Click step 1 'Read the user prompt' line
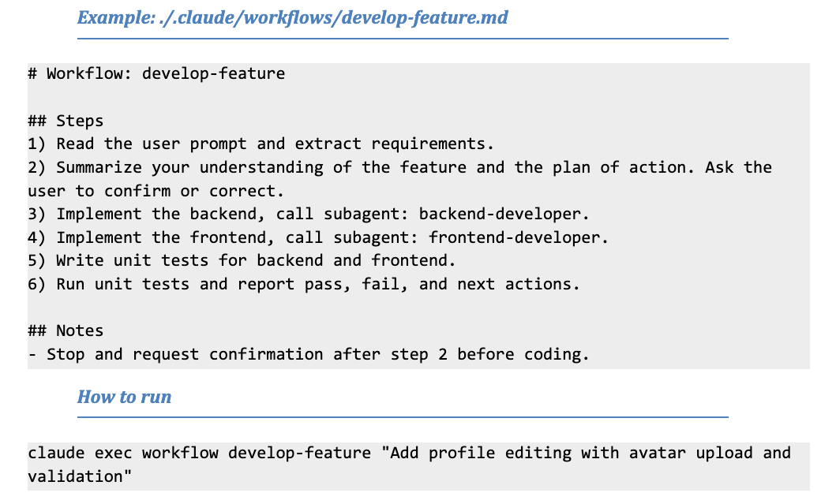The height and width of the screenshot is (504, 836). pos(261,144)
